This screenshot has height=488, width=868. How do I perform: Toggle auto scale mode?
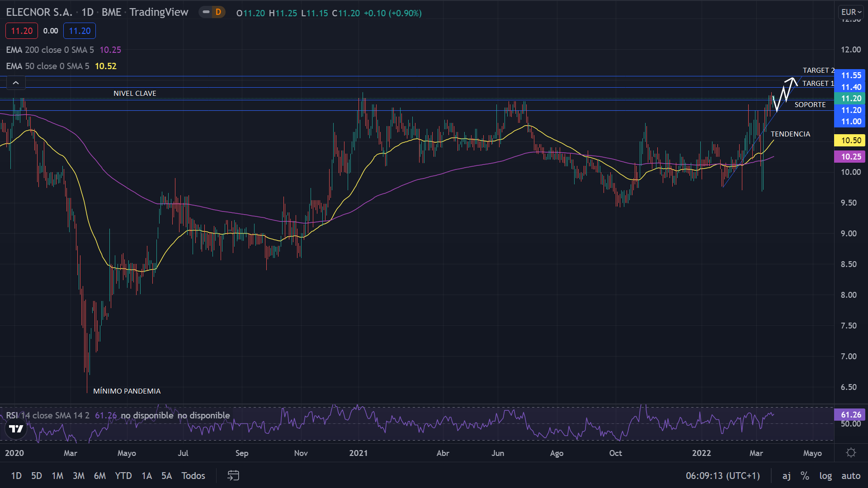851,475
